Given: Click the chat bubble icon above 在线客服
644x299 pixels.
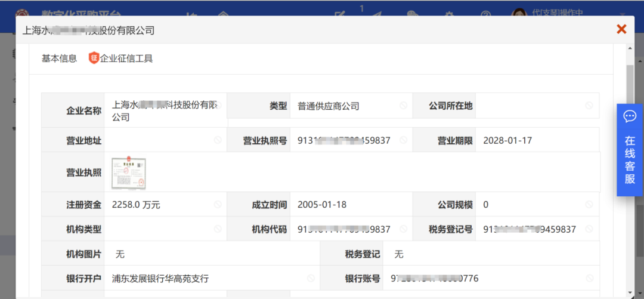Looking at the screenshot, I should coord(630,116).
